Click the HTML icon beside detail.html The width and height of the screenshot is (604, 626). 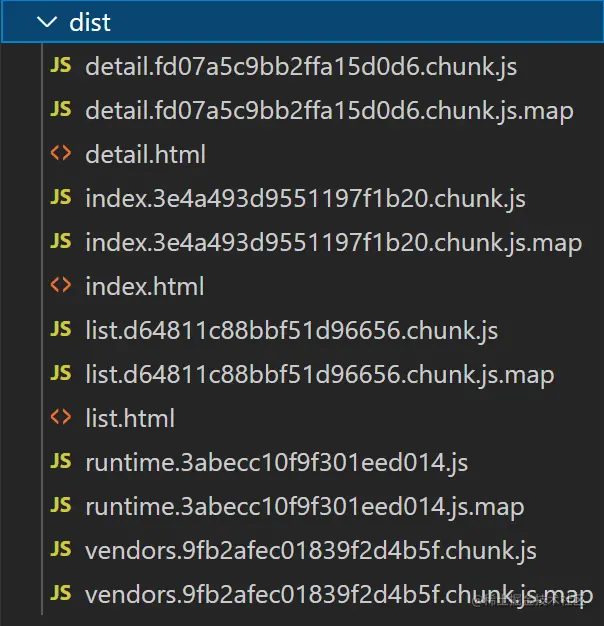[x=61, y=153]
